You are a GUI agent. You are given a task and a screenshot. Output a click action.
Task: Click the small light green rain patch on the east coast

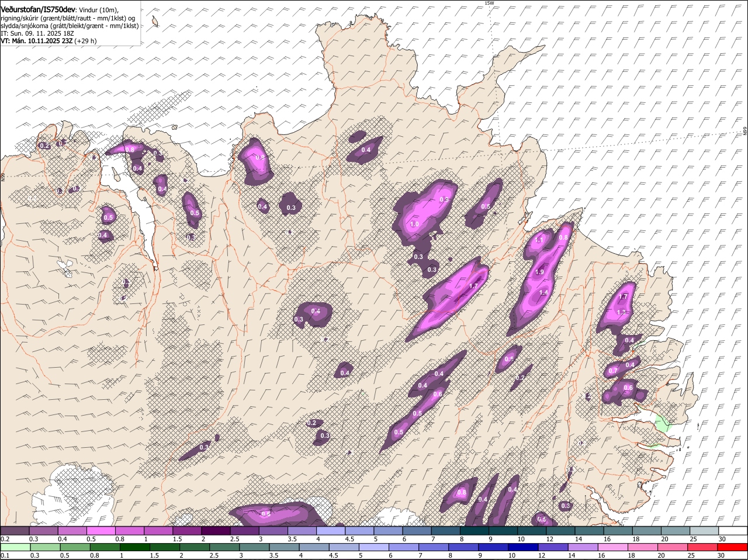pyautogui.click(x=663, y=424)
